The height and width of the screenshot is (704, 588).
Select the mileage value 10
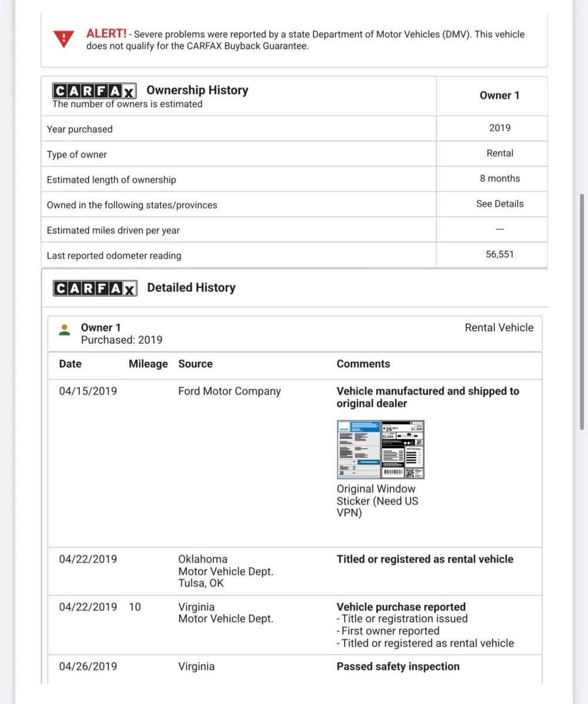tap(135, 607)
